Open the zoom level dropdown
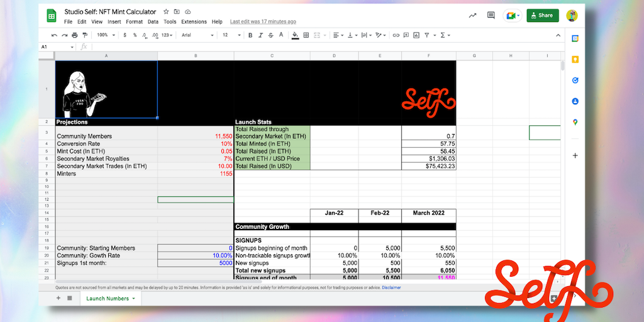 [104, 35]
